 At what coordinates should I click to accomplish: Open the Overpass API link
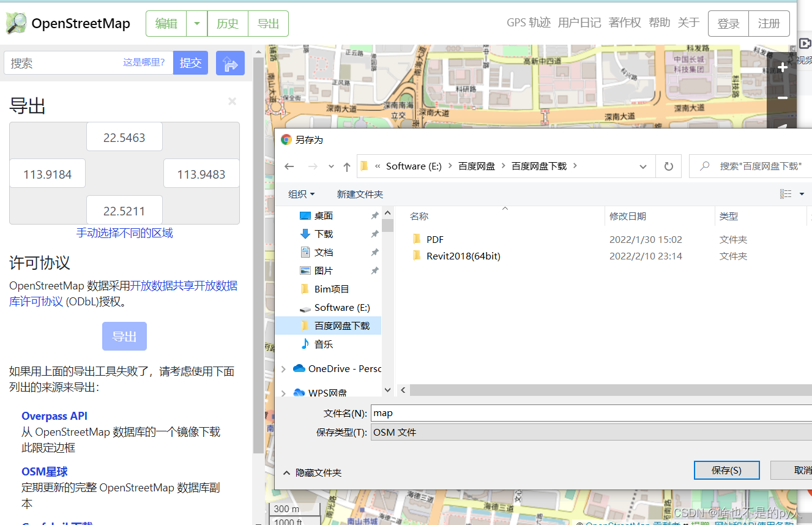tap(54, 416)
